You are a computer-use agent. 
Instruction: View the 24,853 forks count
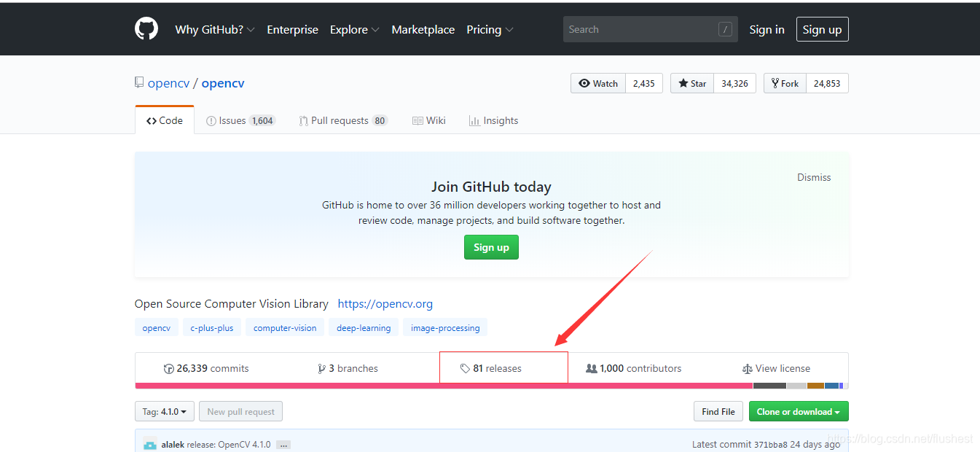coord(827,83)
